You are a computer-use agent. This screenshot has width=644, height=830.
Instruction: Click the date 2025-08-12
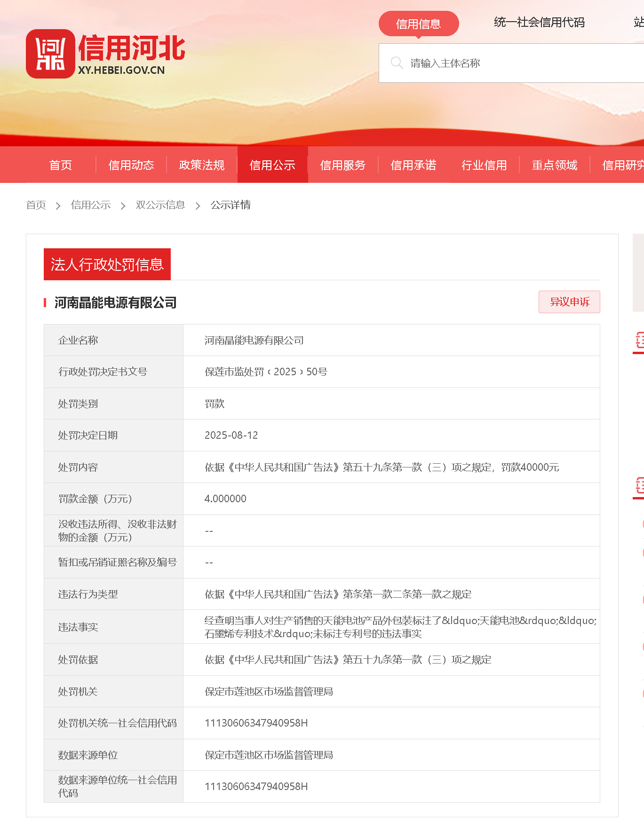[231, 435]
